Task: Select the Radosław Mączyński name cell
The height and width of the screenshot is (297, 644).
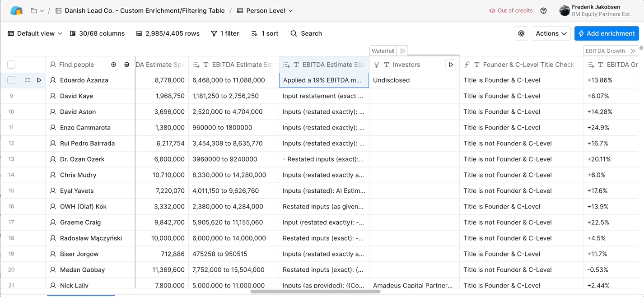Action: coord(90,238)
